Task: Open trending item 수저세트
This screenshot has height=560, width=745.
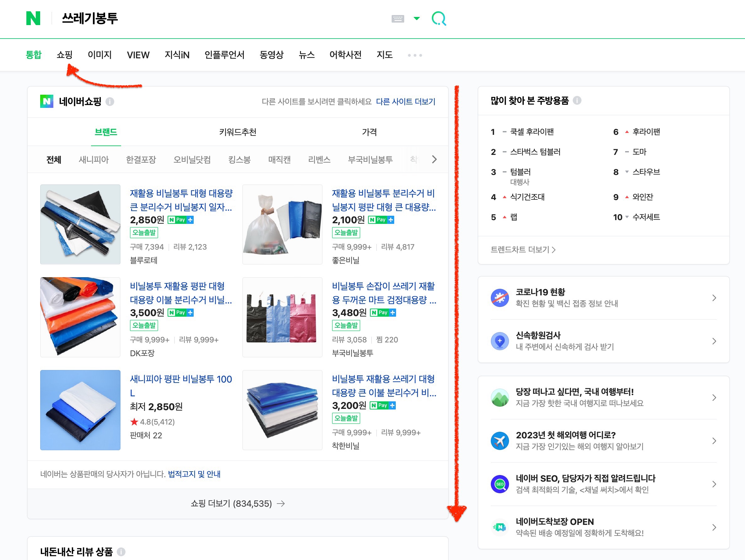Action: 646,217
